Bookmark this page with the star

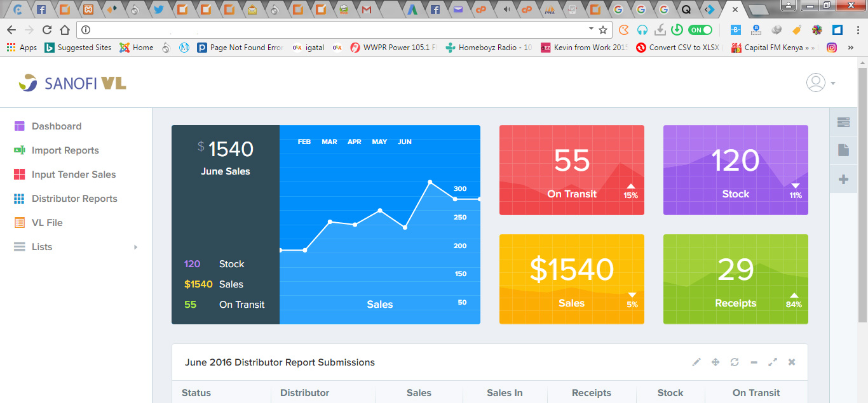click(x=603, y=30)
